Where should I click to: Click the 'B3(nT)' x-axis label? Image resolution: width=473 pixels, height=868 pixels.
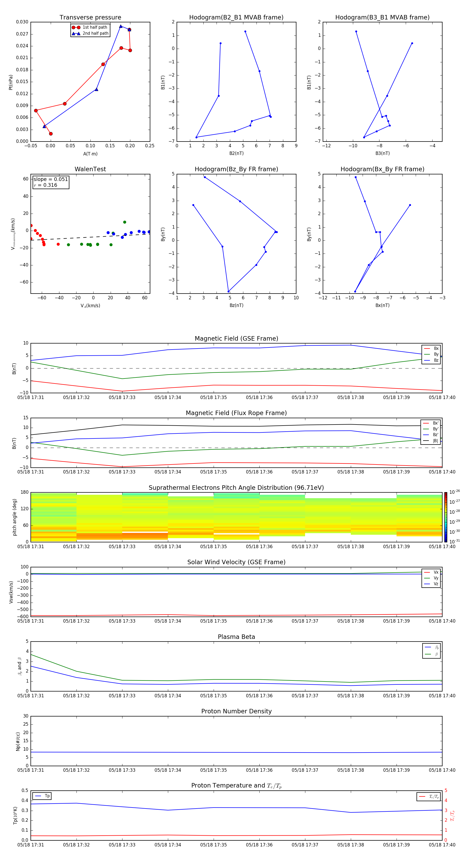coord(382,153)
